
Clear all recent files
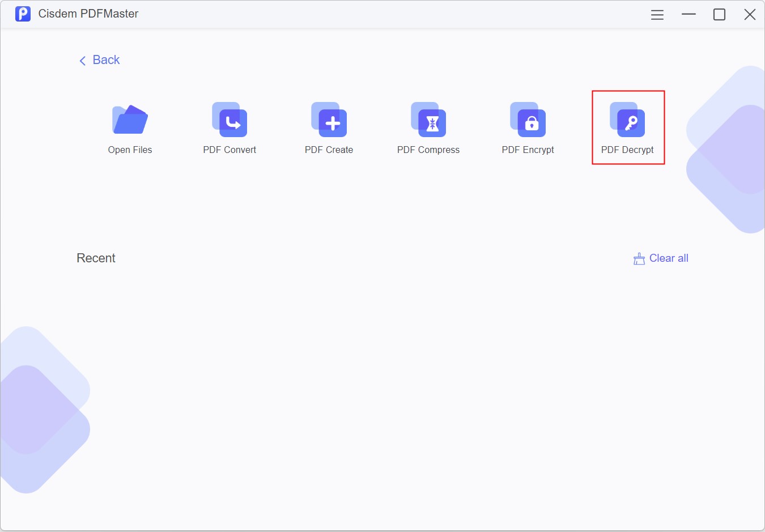669,258
